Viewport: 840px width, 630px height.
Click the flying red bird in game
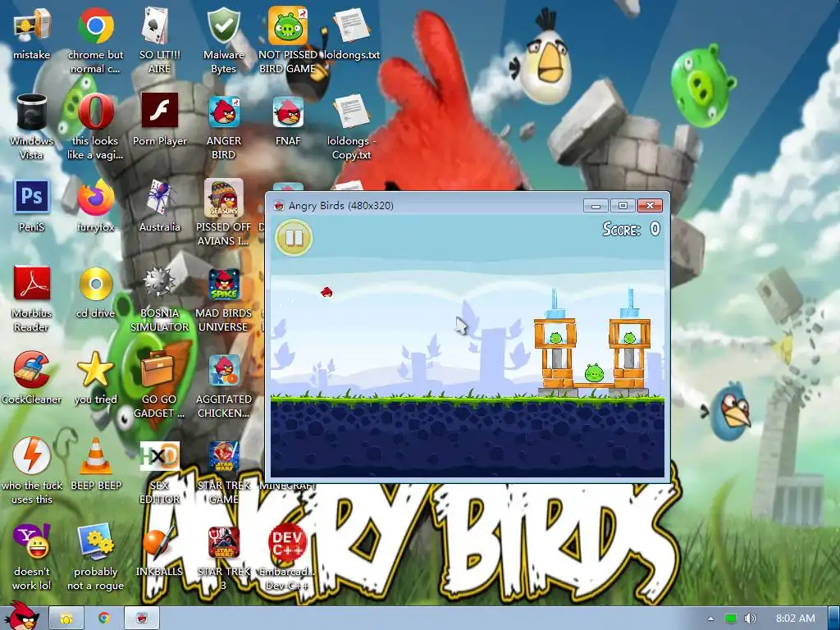click(x=326, y=292)
